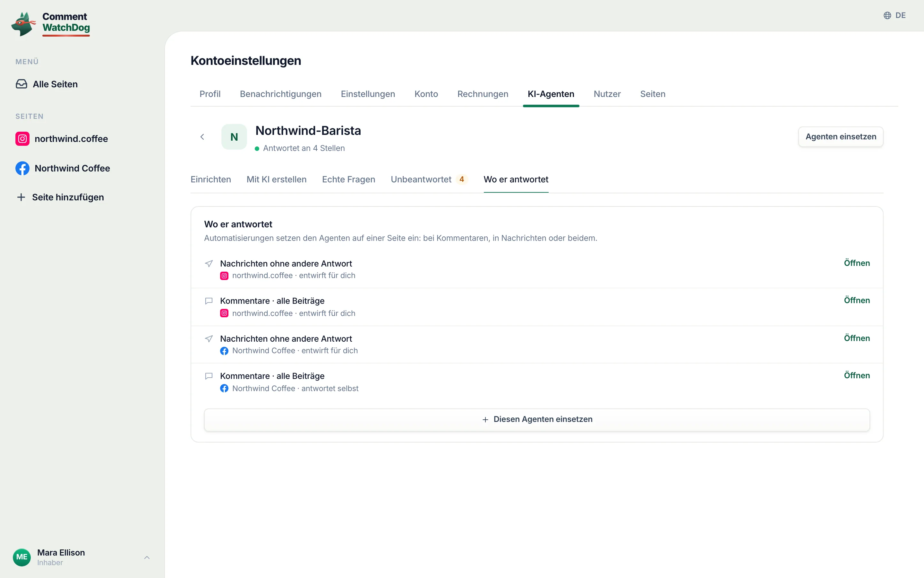Click the Instagram badge under first Nachrichten row

click(224, 276)
